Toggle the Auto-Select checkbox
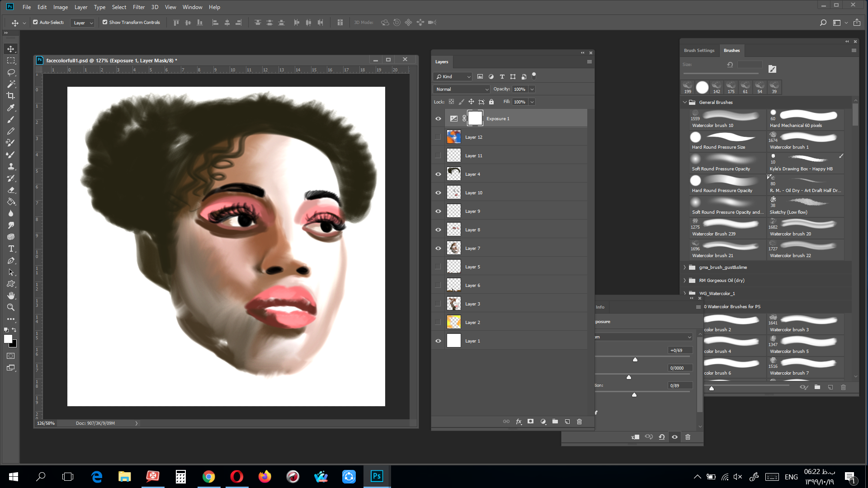868x488 pixels. pyautogui.click(x=35, y=22)
